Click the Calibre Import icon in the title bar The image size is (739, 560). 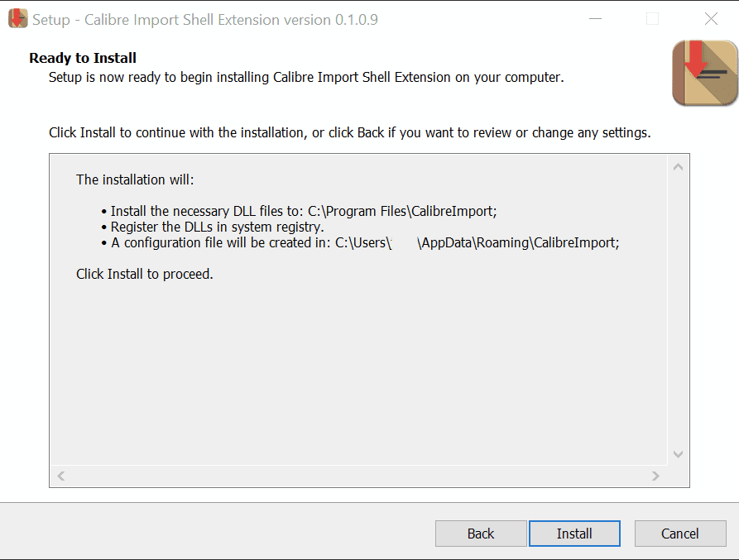17,19
